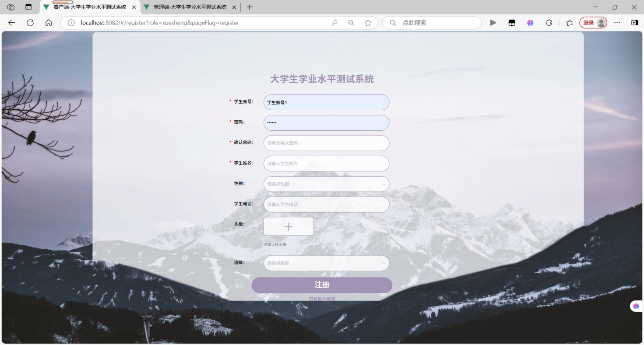Open the vertical tabs toggle icon
The height and width of the screenshot is (345, 644).
28,7
